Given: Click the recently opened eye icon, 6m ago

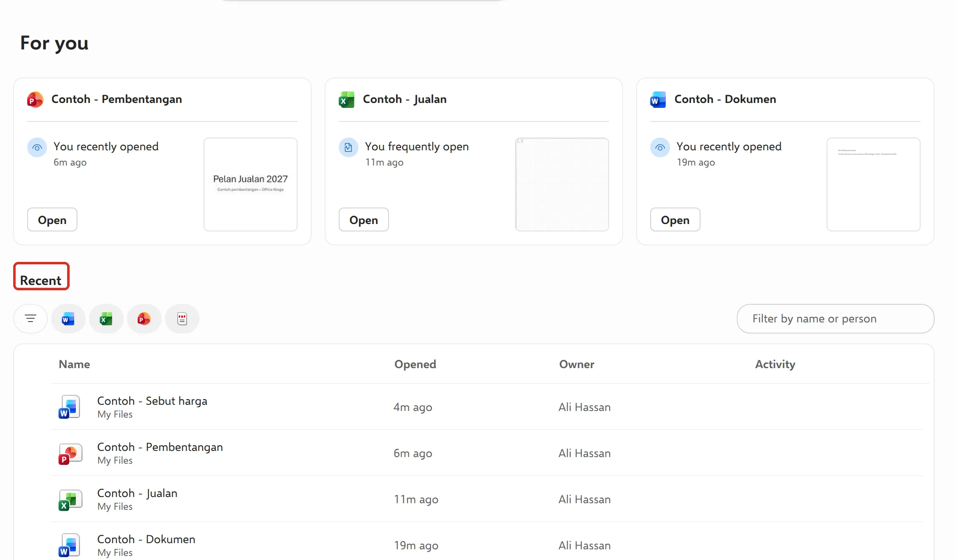Looking at the screenshot, I should [x=37, y=147].
